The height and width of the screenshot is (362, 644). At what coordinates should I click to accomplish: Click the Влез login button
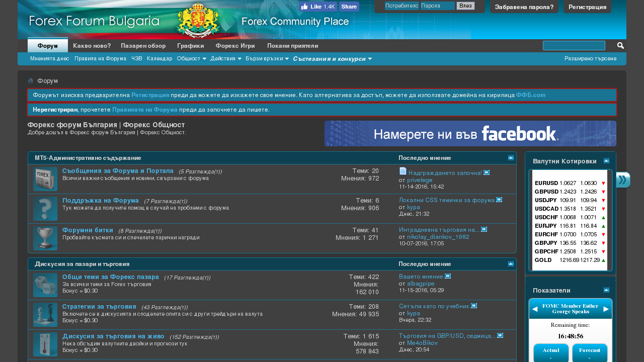pos(465,6)
